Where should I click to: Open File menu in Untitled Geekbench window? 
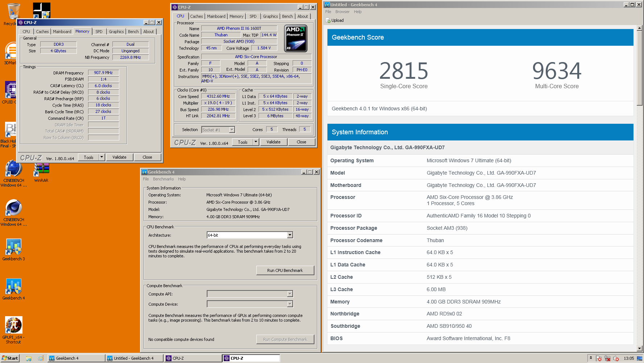pyautogui.click(x=328, y=12)
